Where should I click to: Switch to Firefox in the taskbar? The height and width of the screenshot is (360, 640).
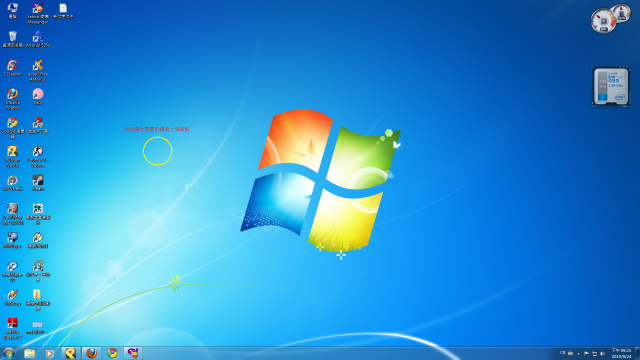coord(91,353)
